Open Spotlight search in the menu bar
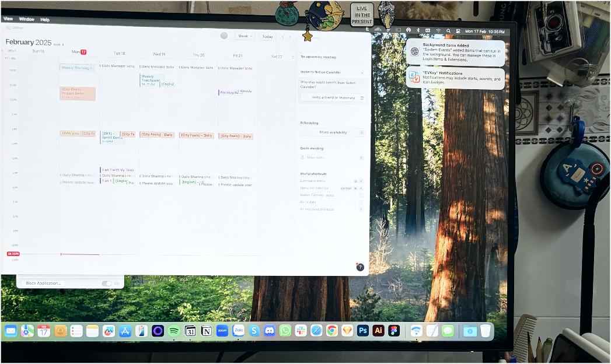611x364 pixels. (449, 31)
